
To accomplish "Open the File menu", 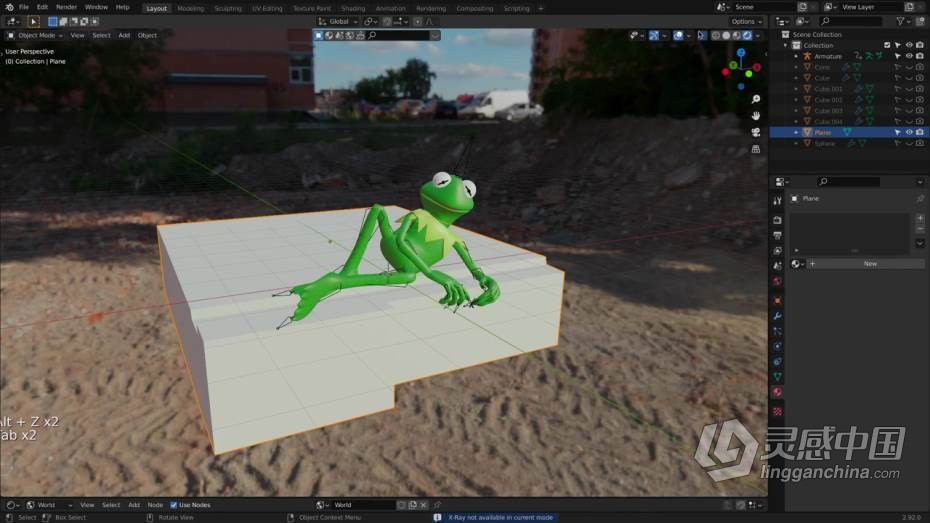I will tap(24, 8).
